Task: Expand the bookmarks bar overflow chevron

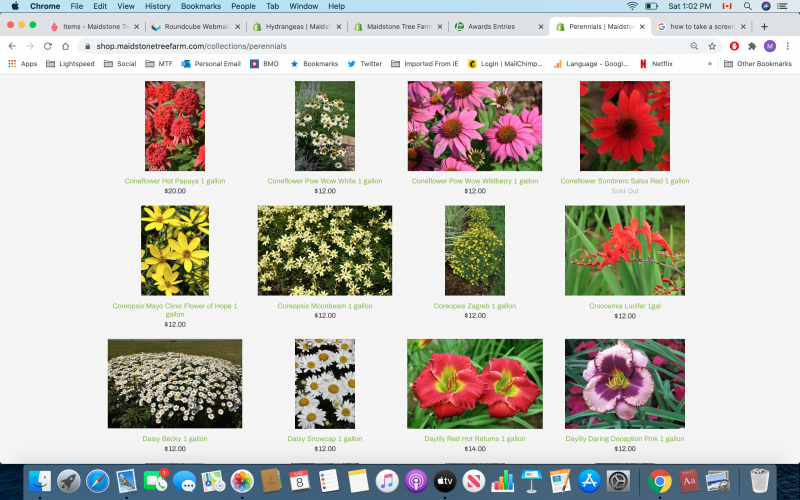Action: 710,63
